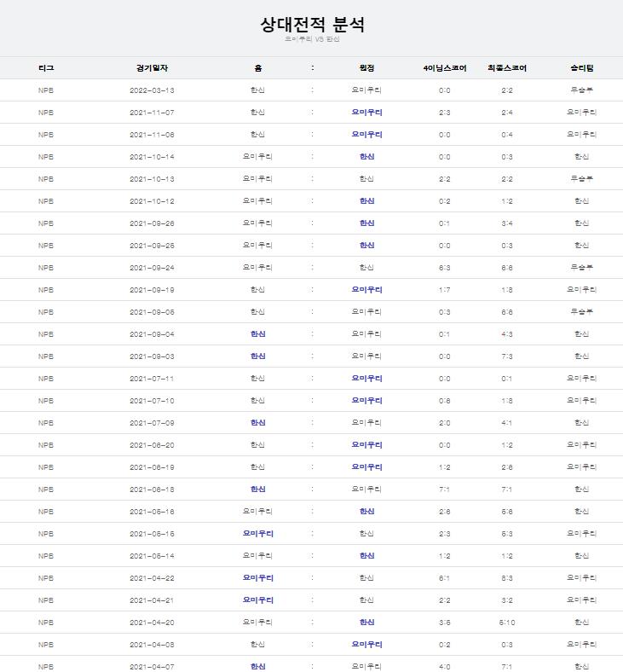
Task: Click the '상대전적 분석' page title
Action: tap(312, 25)
